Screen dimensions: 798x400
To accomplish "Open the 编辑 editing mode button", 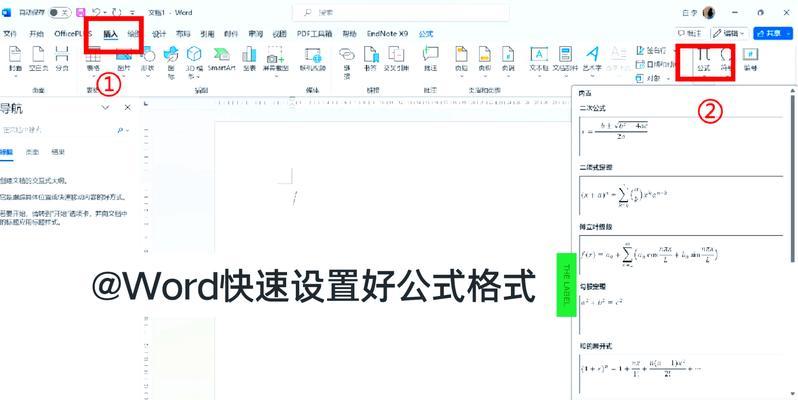I will [x=729, y=33].
